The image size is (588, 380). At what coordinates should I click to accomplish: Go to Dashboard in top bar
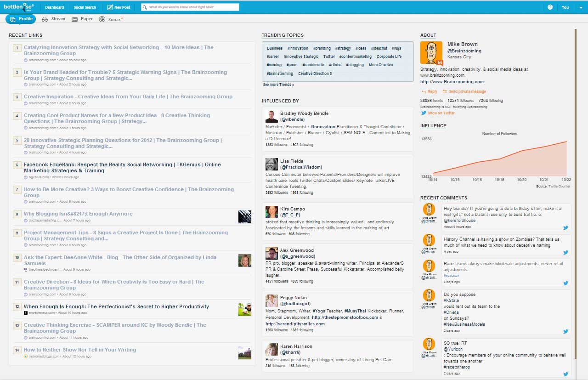point(55,7)
